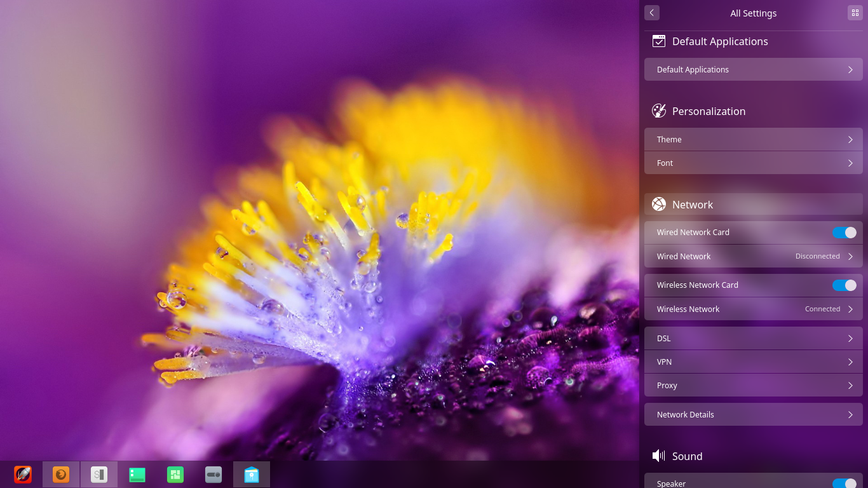868x488 pixels.
Task: Open the Wireless Network details chevron
Action: [x=850, y=309]
